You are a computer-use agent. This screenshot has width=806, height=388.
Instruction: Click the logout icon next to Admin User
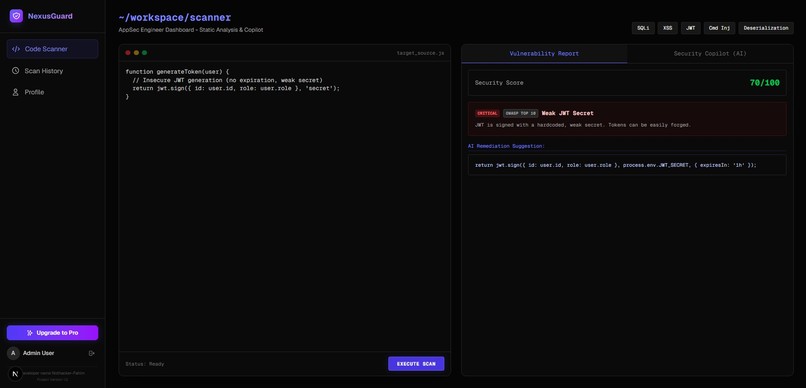coord(92,353)
